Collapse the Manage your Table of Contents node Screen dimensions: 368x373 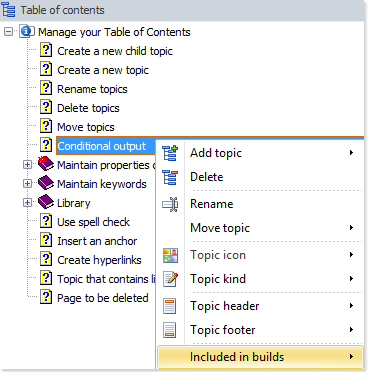8,32
